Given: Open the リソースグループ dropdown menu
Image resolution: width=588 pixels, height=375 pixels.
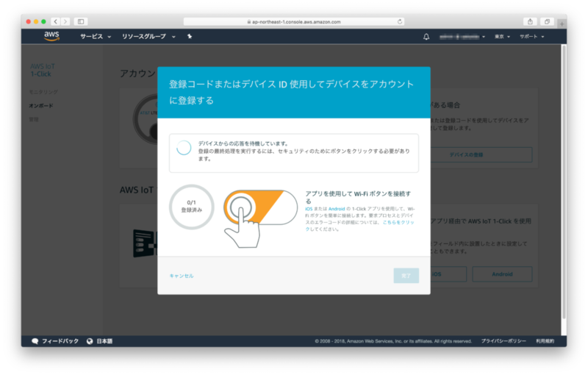Looking at the screenshot, I should [x=148, y=36].
